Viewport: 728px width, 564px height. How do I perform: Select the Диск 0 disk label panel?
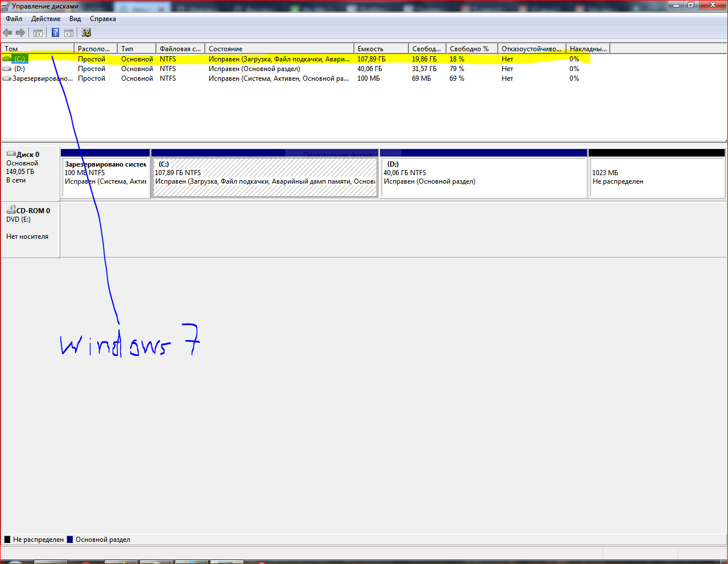point(30,173)
